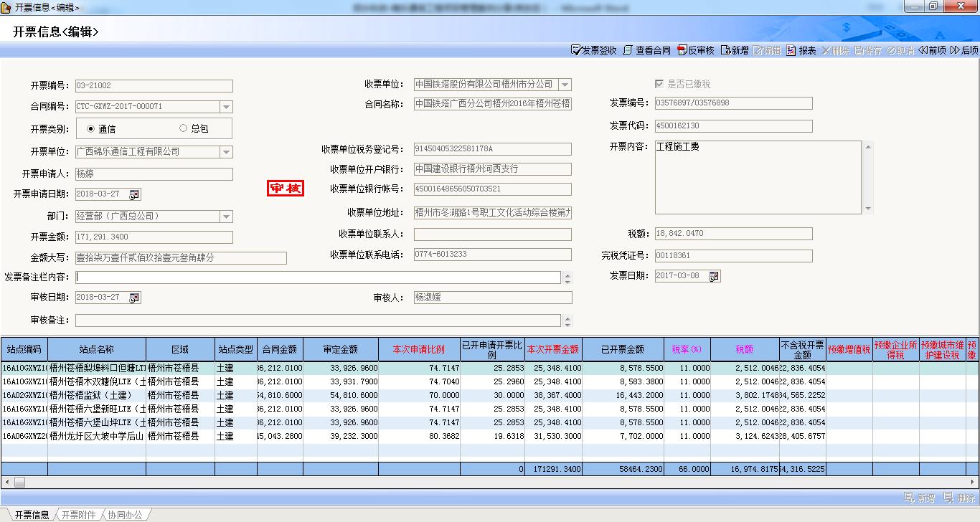Viewport: 980px width, 522px height.
Task: Select the 总包 invoice type radio button
Action: [183, 128]
